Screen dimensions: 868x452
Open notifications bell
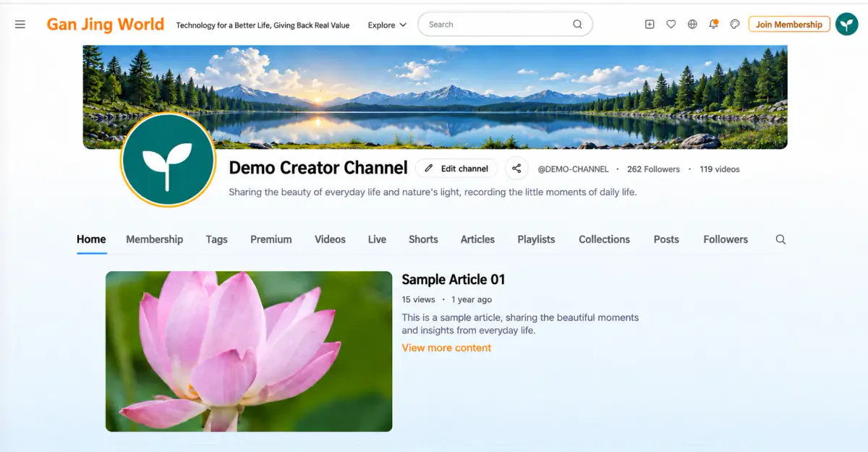coord(713,24)
